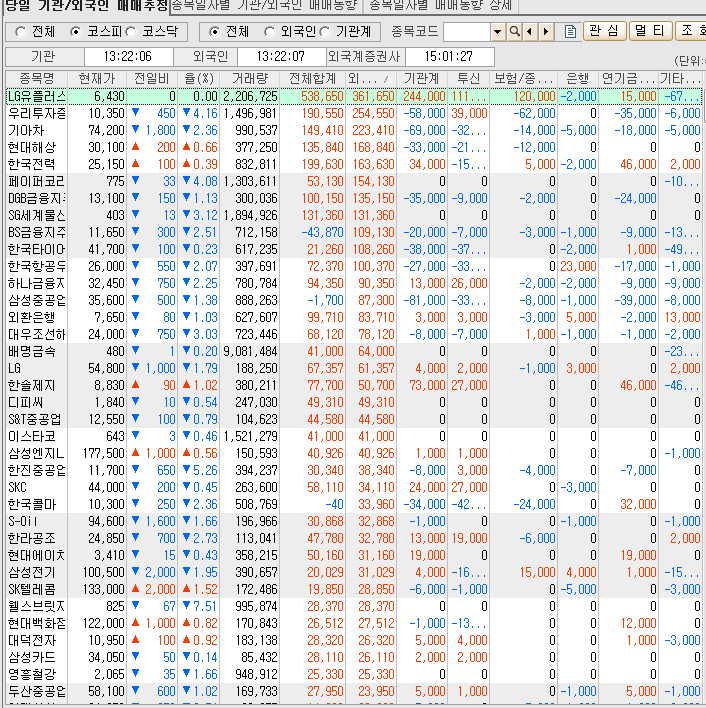Sort by the 전일비 column header
706x708 pixels.
(152, 79)
